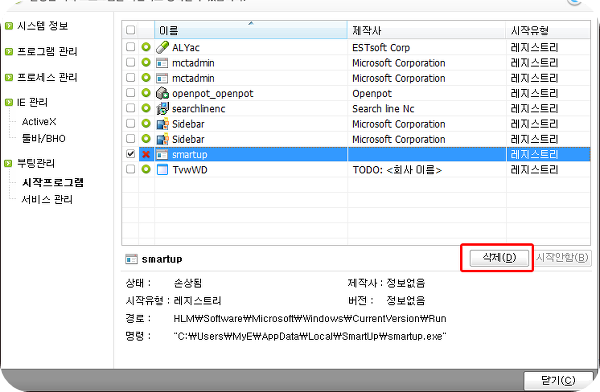Click the red X status icon on smartup row
The width and height of the screenshot is (600, 392).
tap(146, 154)
